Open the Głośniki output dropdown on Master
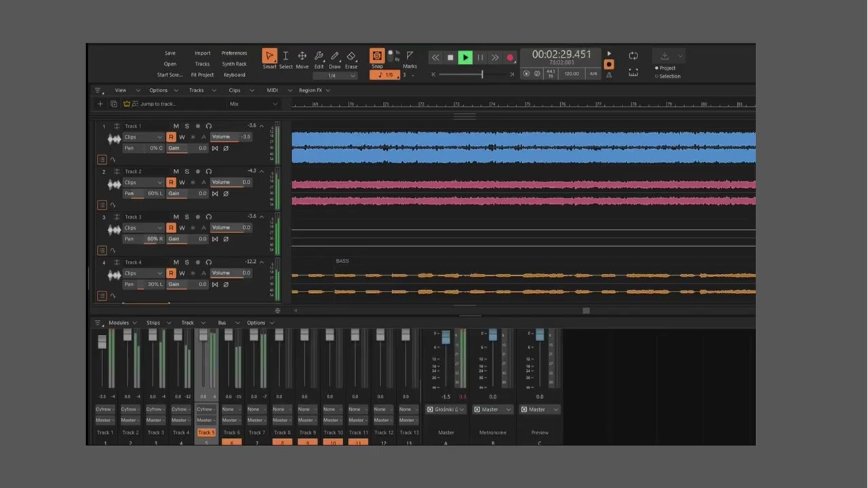Viewport: 868px width, 488px height. coord(446,409)
